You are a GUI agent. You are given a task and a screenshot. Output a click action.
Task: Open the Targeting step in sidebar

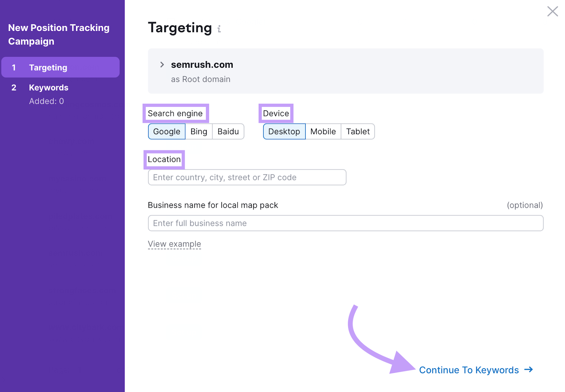[x=48, y=67]
